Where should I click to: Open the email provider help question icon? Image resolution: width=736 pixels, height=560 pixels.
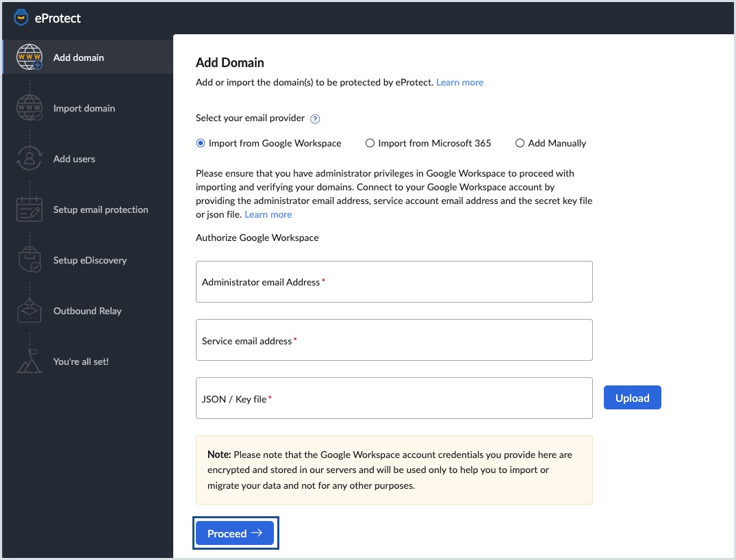pyautogui.click(x=316, y=118)
